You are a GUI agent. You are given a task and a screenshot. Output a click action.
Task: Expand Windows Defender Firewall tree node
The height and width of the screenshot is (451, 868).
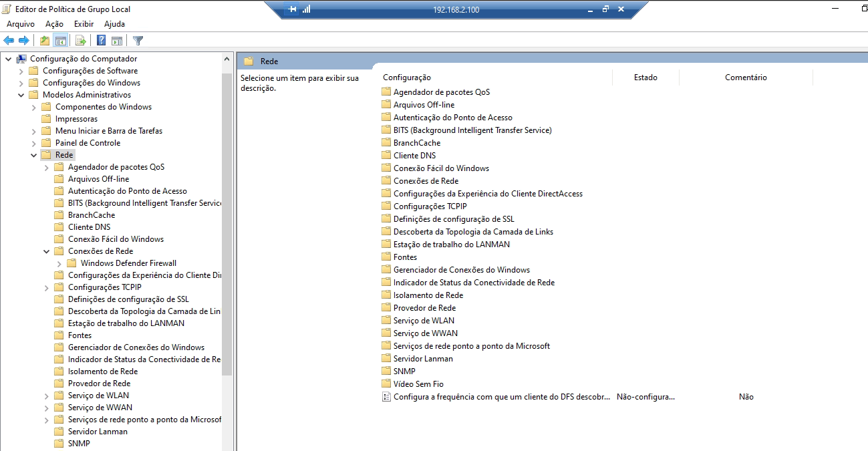(x=59, y=263)
